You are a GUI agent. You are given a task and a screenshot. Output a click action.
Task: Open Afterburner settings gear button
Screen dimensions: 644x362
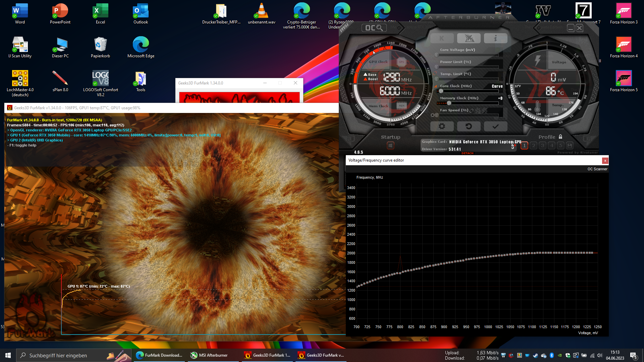pyautogui.click(x=442, y=126)
